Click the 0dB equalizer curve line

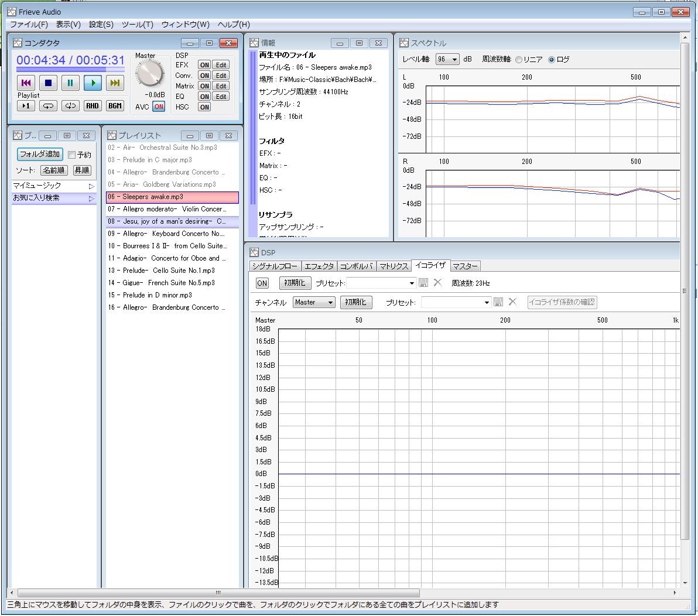(479, 474)
